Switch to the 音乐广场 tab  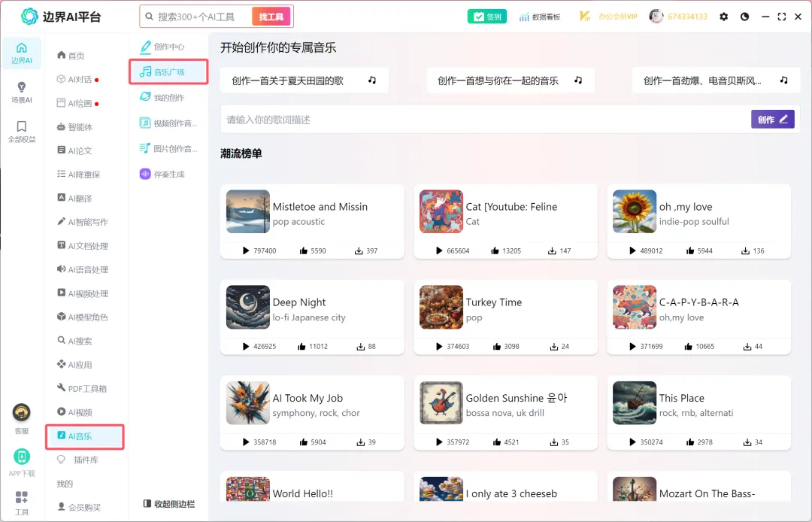pos(169,71)
